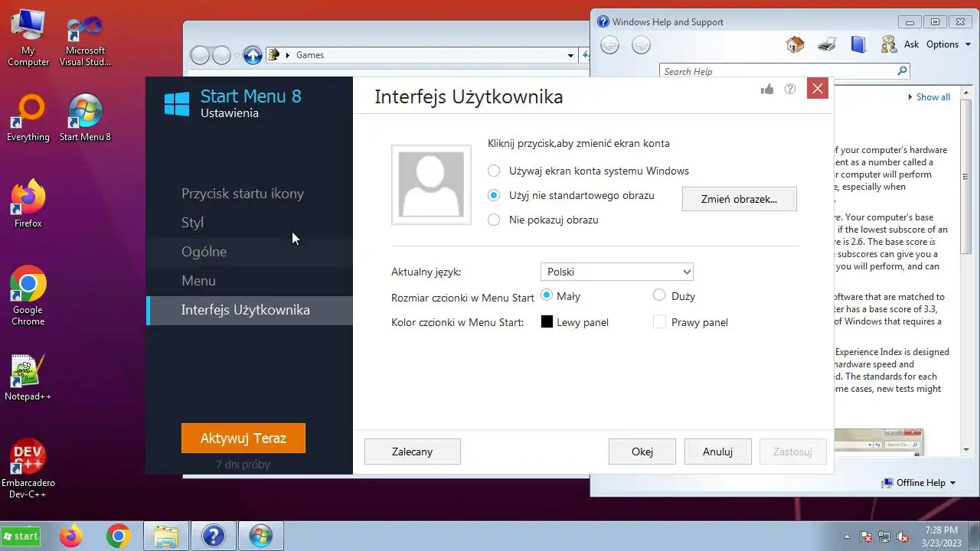980x551 pixels.
Task: Open the Offline Help dropdown
Action: coord(919,483)
